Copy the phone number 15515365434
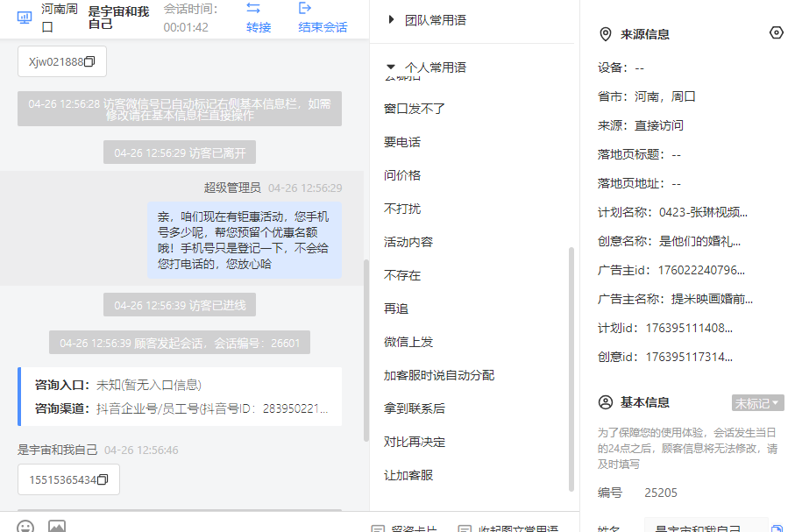The width and height of the screenshot is (802, 532). [103, 479]
